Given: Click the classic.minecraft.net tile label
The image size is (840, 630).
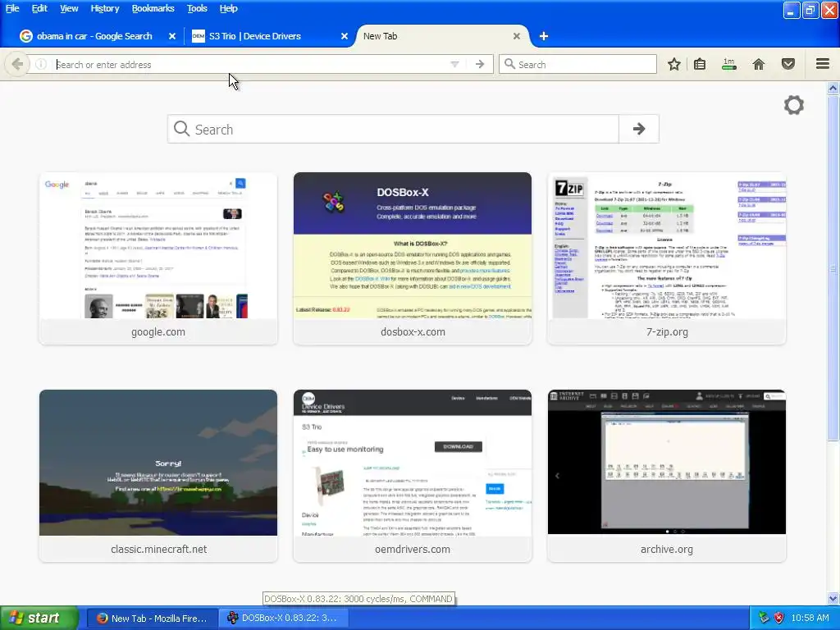Looking at the screenshot, I should (x=158, y=549).
